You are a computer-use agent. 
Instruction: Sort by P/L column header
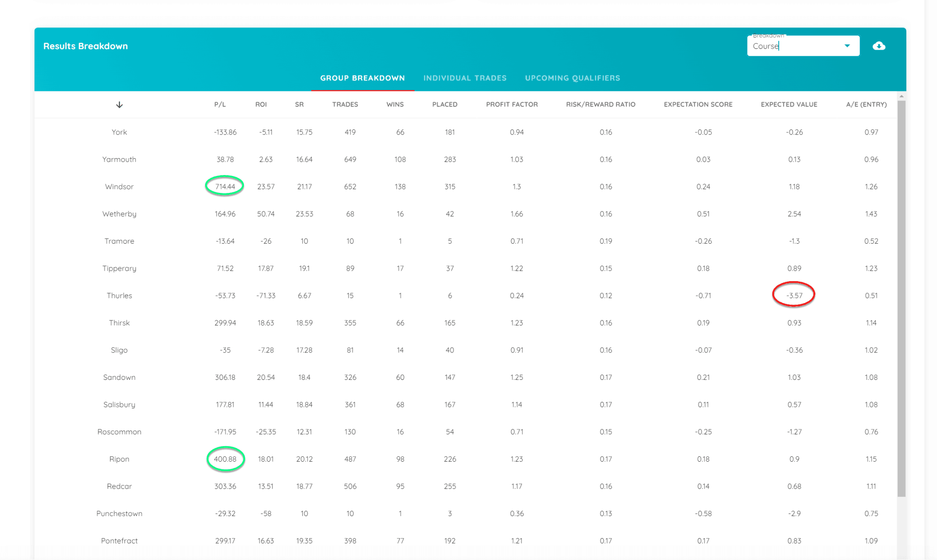click(x=220, y=104)
